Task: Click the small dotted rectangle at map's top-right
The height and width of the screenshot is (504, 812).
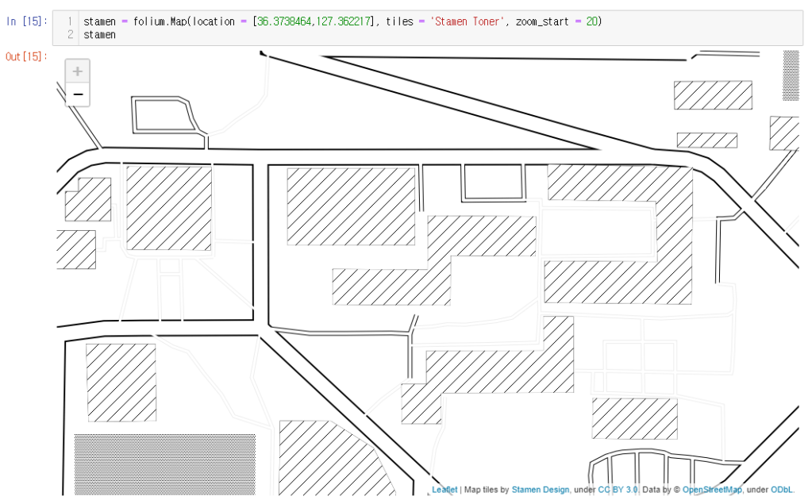Action: (791, 75)
